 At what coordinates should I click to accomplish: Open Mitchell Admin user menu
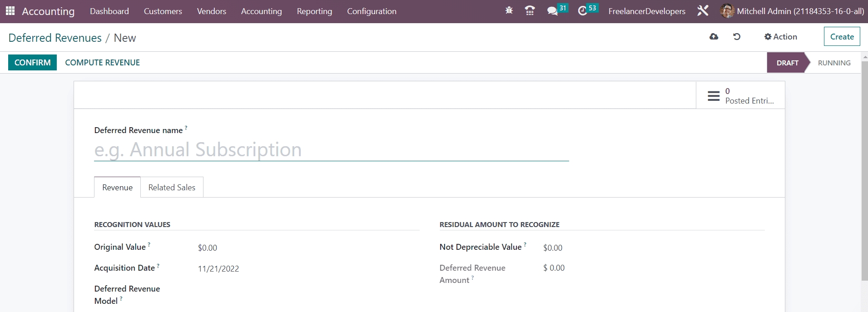pos(792,11)
